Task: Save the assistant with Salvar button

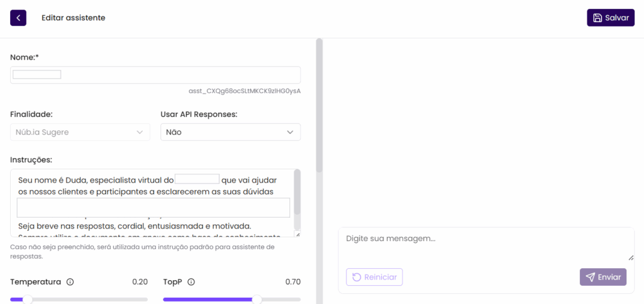Action: coord(610,18)
